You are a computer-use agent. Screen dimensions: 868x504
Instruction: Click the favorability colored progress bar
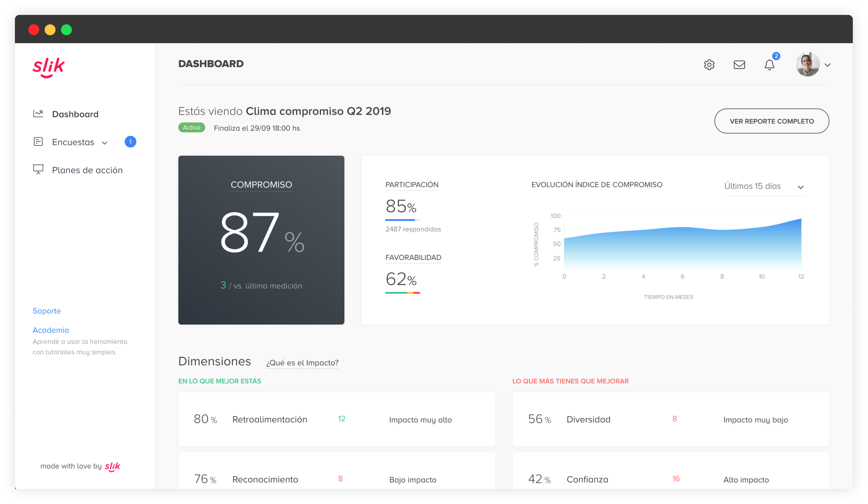click(402, 293)
